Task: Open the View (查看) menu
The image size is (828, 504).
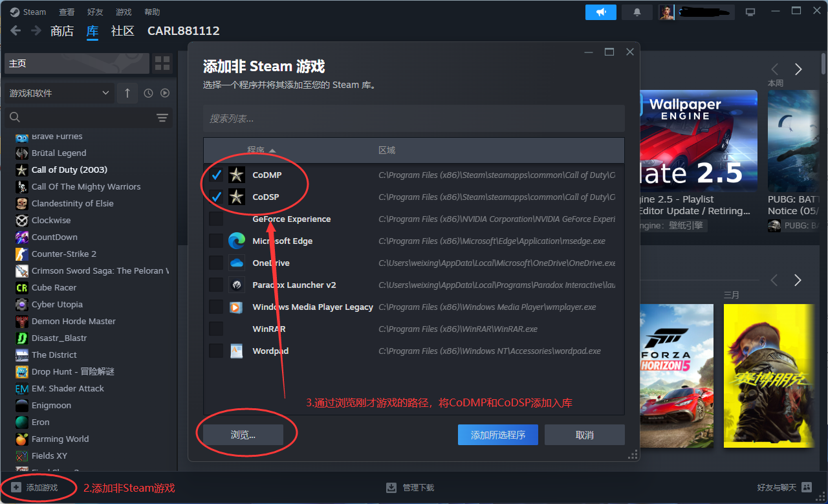Action: tap(67, 12)
